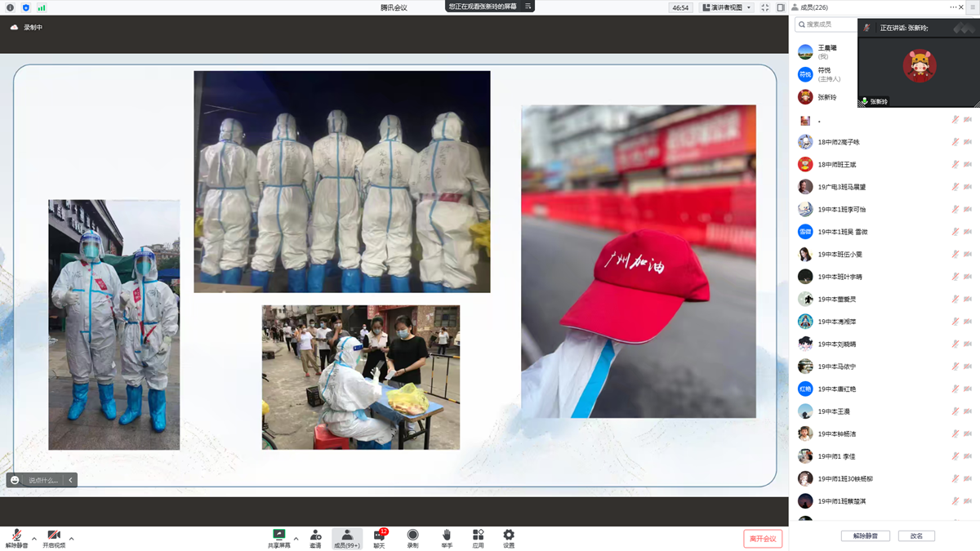The height and width of the screenshot is (551, 980).
Task: Open the Chat (聊天) panel with 12 unread
Action: [x=379, y=538]
